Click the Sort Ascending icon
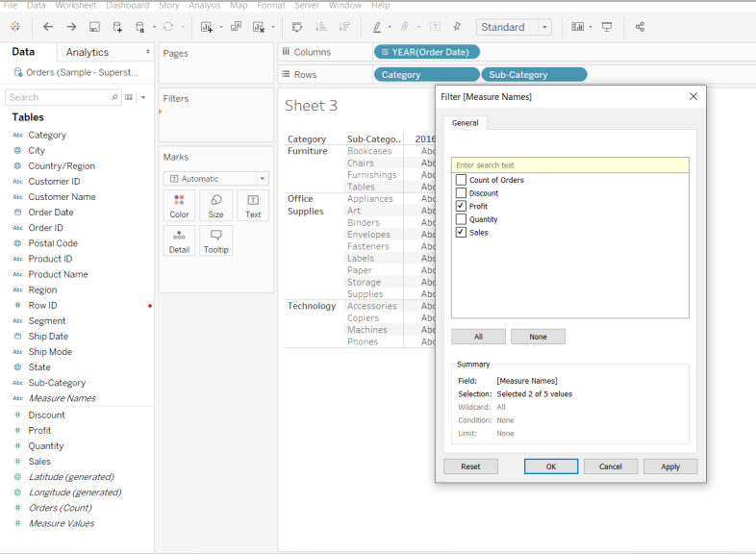 pos(320,27)
